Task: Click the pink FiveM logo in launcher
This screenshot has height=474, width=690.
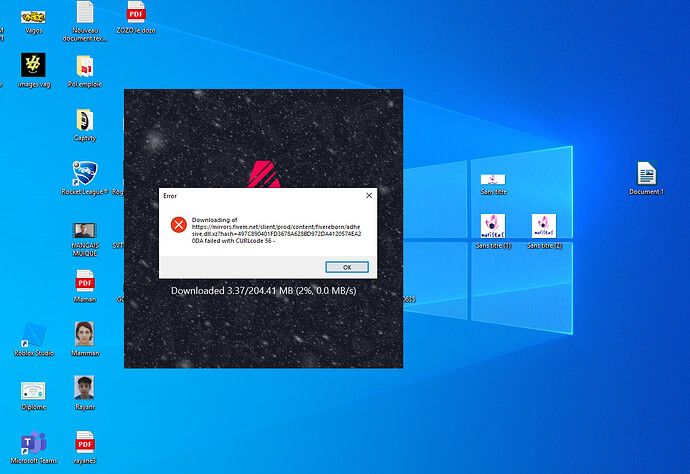Action: click(x=264, y=174)
